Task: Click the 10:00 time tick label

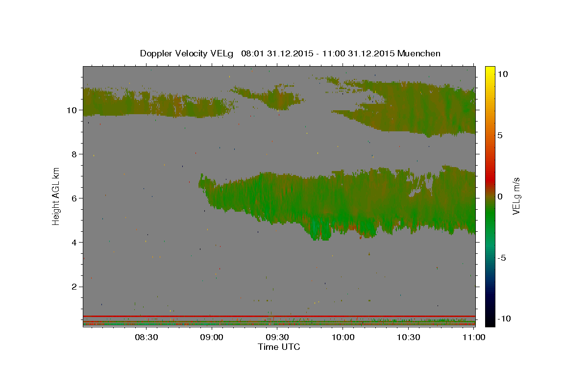Action: pos(343,337)
